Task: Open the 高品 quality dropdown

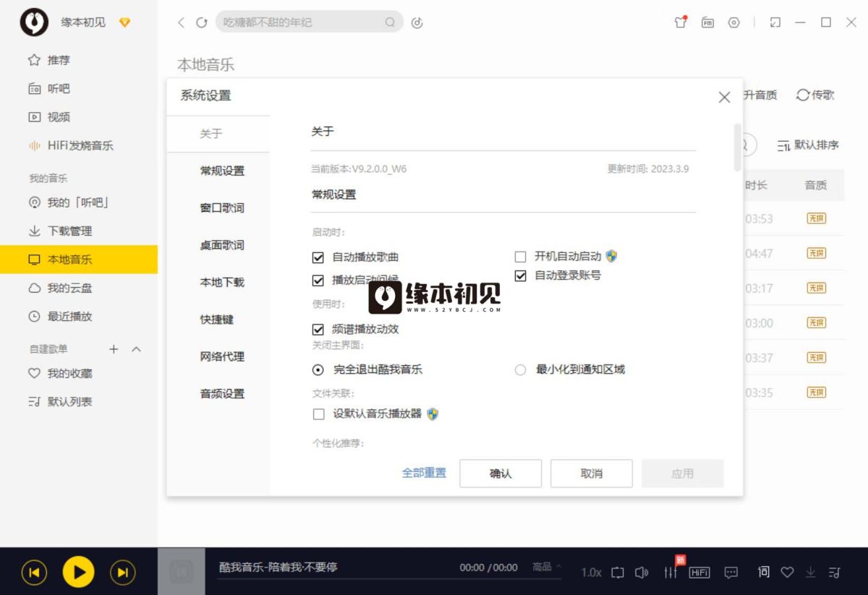Action: [x=547, y=568]
